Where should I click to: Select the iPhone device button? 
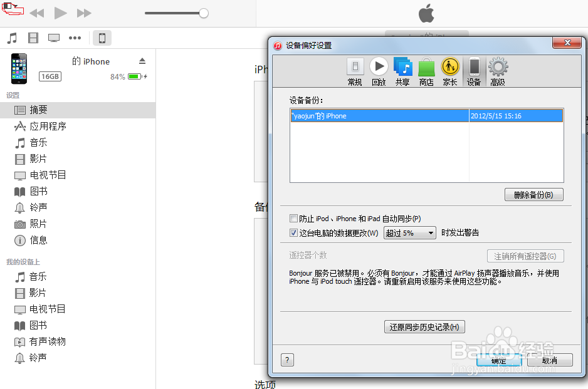tap(102, 38)
